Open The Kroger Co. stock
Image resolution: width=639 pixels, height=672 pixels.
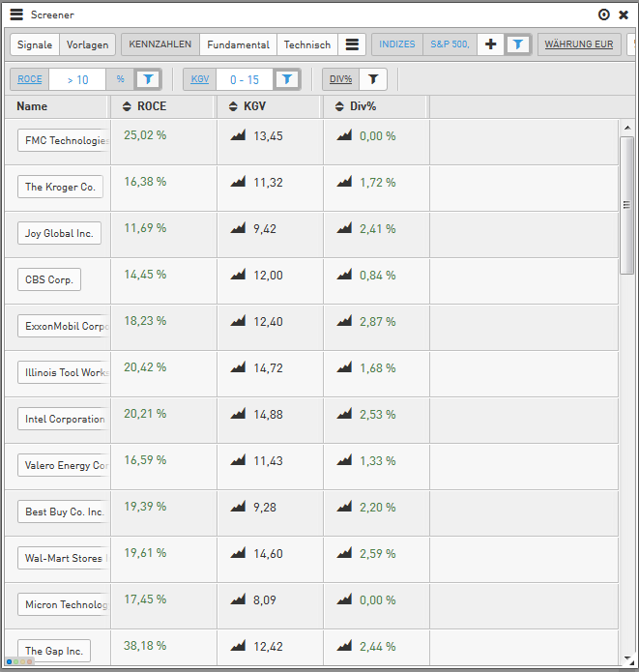60,187
